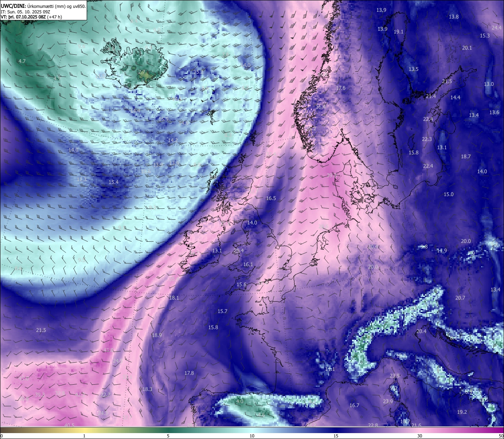Click the 22.8 value label
Screen dimensions: 504x439
click(x=373, y=425)
